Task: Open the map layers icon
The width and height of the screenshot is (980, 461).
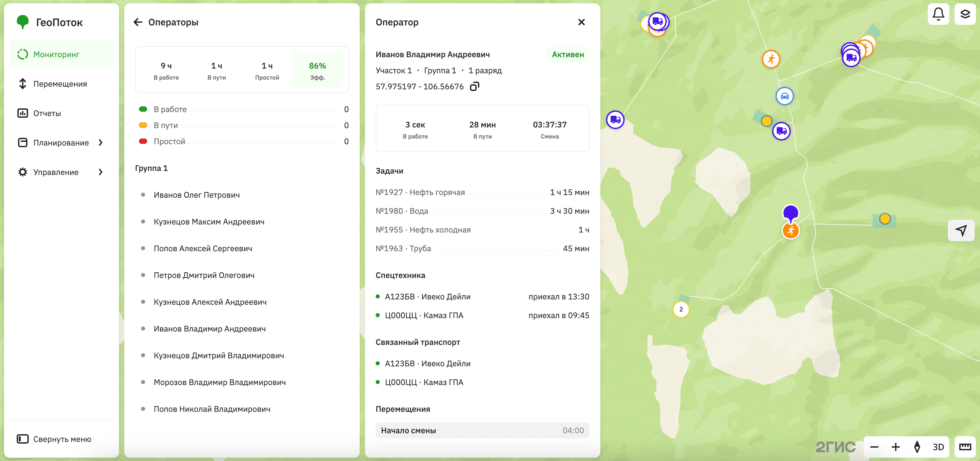Action: point(966,14)
